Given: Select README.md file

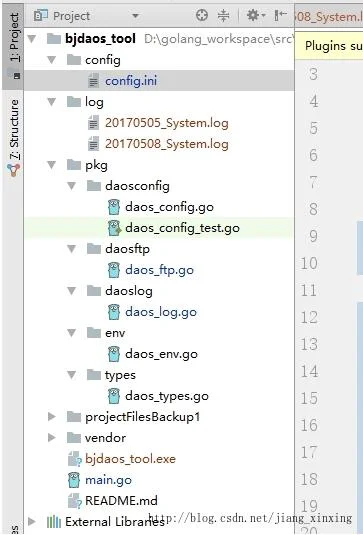Looking at the screenshot, I should [121, 501].
